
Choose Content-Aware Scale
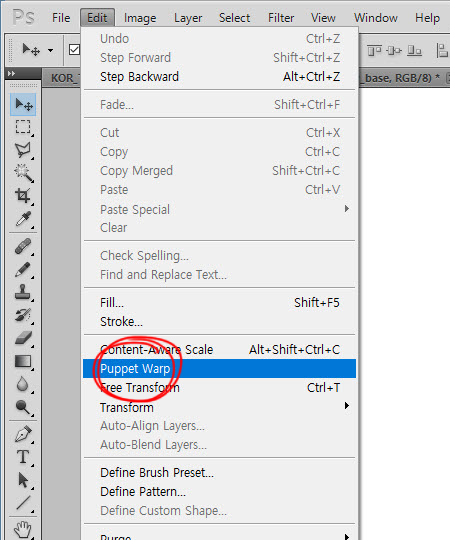[220, 350]
